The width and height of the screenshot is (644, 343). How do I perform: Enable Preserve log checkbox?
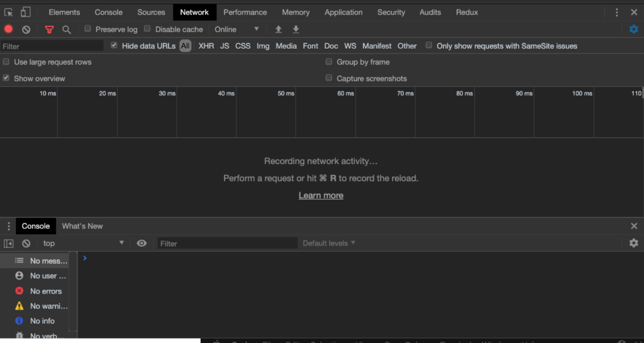click(87, 29)
